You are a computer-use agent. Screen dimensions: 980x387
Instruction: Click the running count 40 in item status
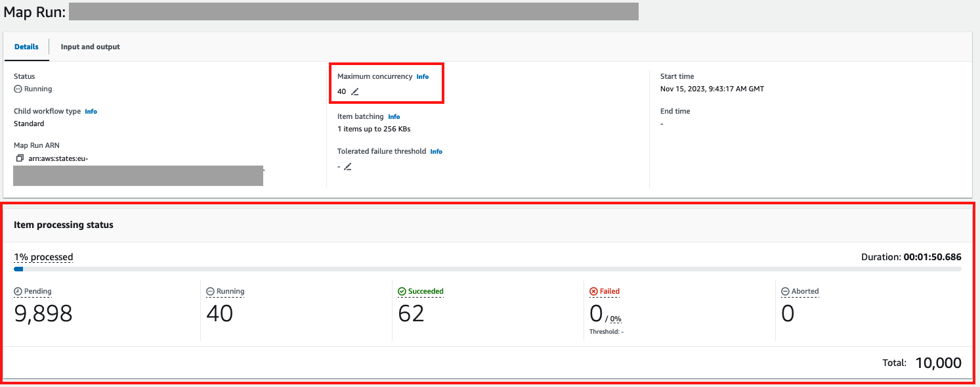tap(220, 313)
